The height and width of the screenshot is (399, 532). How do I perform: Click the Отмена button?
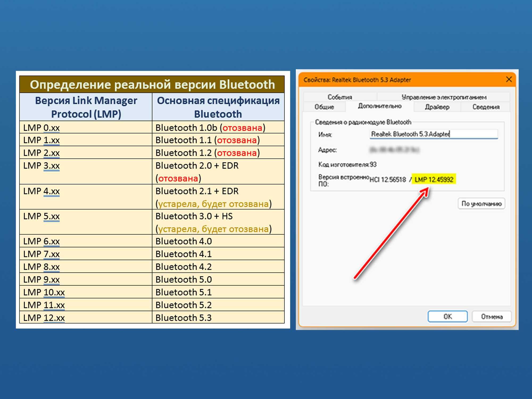point(492,317)
